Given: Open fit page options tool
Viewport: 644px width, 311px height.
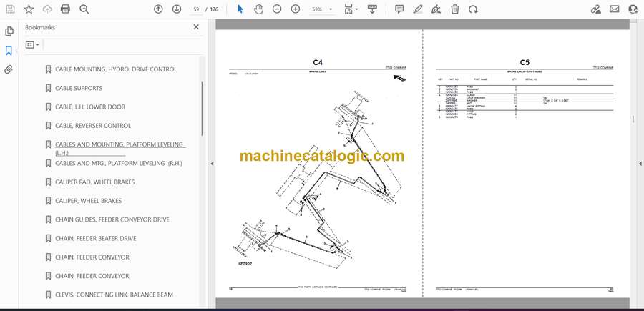Looking at the screenshot, I should coord(351,9).
